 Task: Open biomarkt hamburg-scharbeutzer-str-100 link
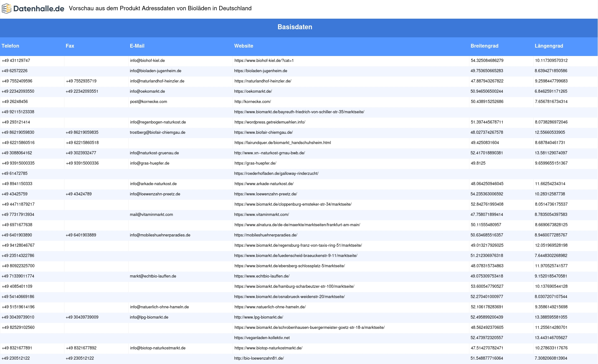tap(294, 287)
